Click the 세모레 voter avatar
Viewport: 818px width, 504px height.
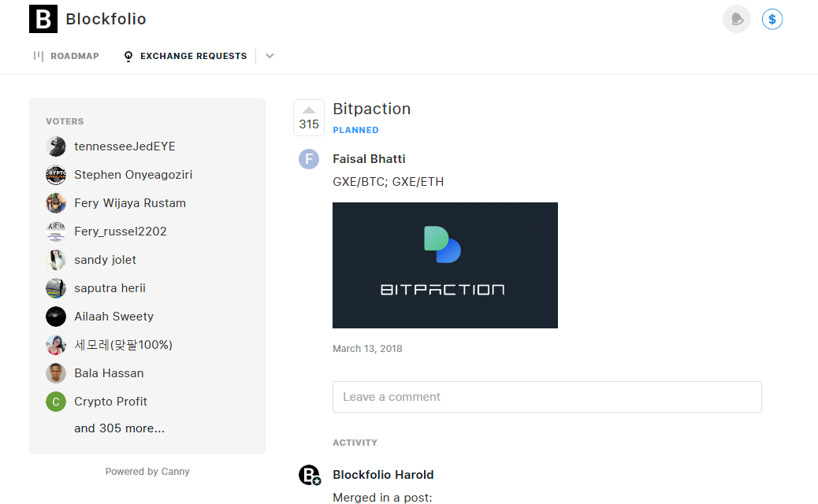click(56, 345)
